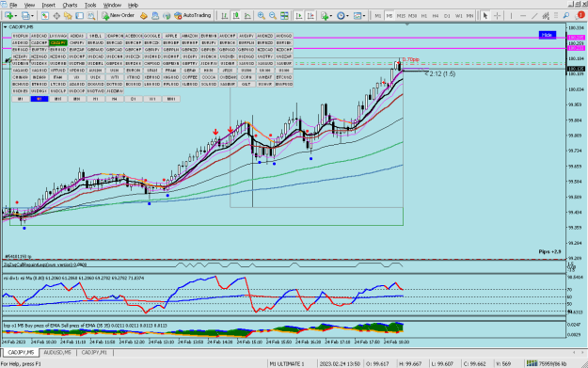Tile the chart windows

tap(285, 16)
